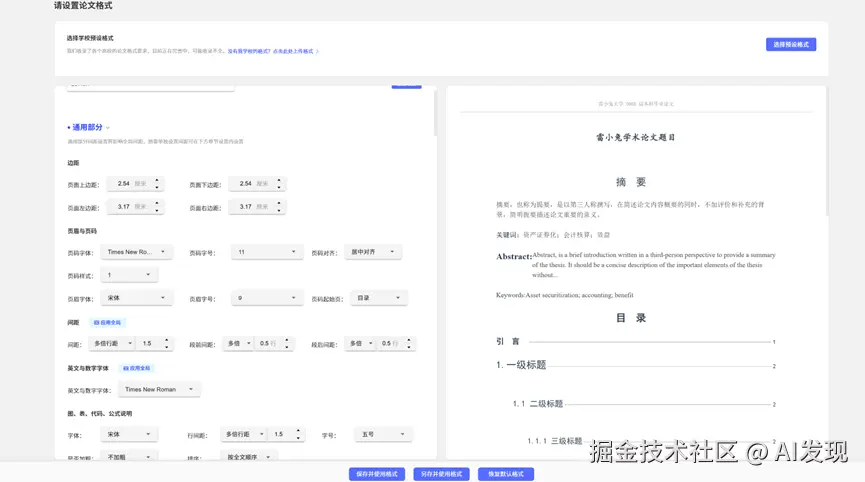Increase the 段前间距 0.5 value
The image size is (865, 482).
(287, 340)
